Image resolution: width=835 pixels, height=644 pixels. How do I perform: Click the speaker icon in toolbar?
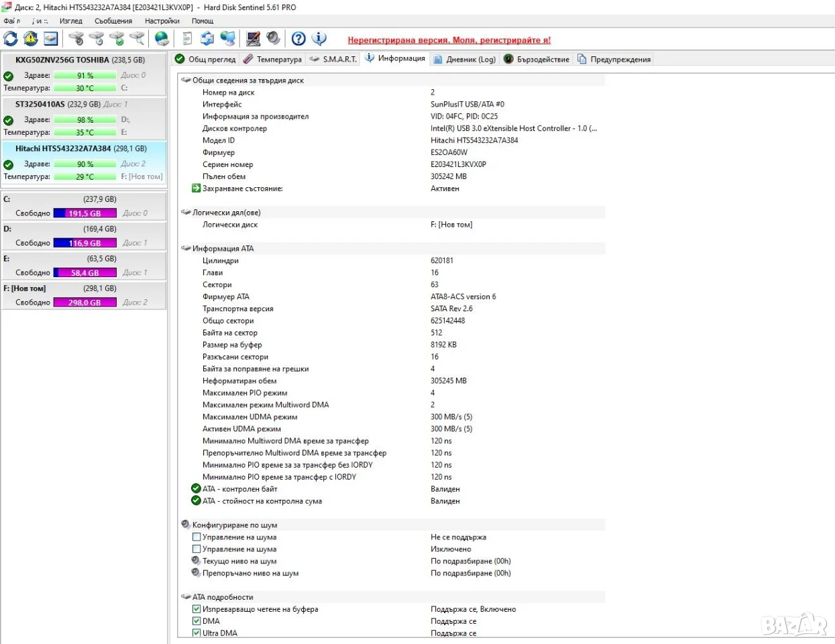coord(273,38)
